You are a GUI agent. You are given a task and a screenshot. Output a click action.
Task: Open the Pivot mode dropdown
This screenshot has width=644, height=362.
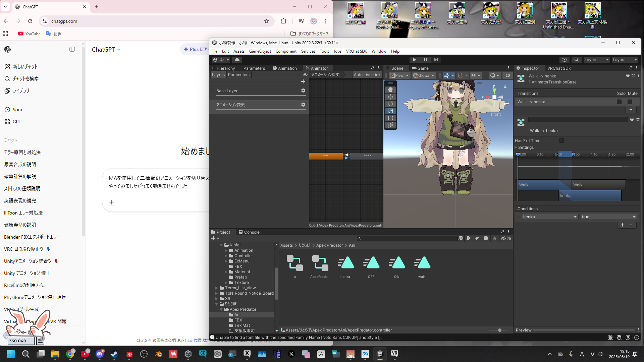point(399,75)
